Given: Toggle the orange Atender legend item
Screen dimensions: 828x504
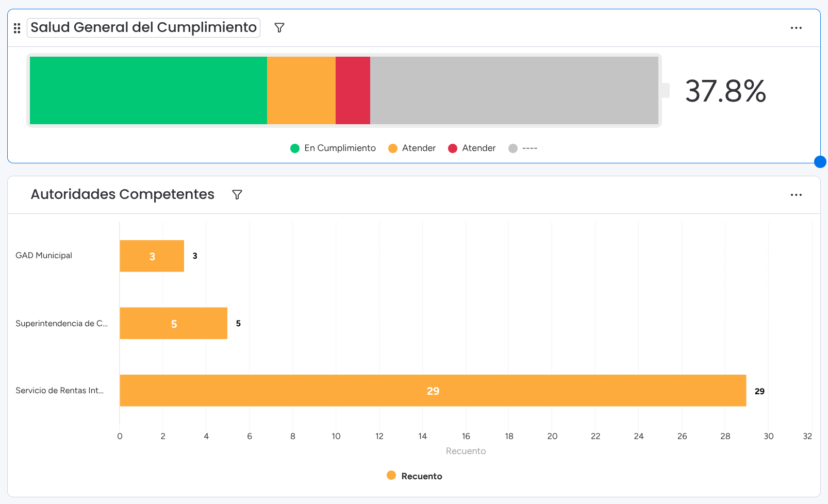Looking at the screenshot, I should coord(412,148).
